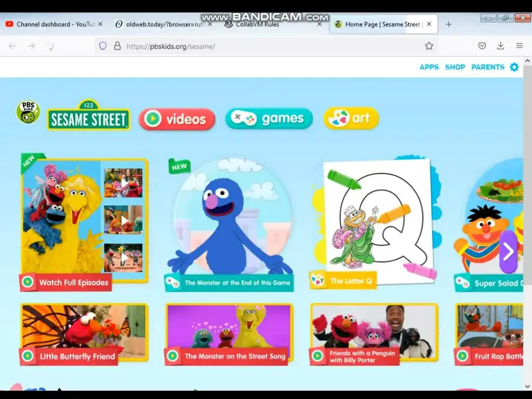Close the CollabVM Rules tab
Viewport: 532px width, 399px height.
click(x=320, y=24)
